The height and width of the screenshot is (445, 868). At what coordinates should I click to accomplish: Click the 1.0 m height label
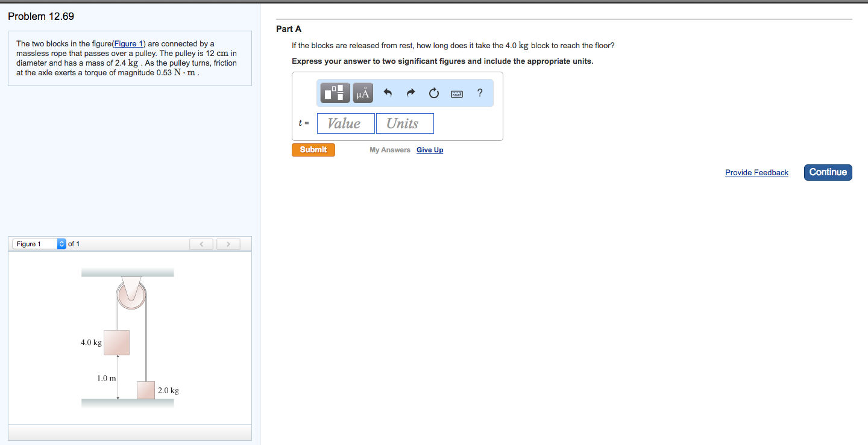click(x=107, y=378)
